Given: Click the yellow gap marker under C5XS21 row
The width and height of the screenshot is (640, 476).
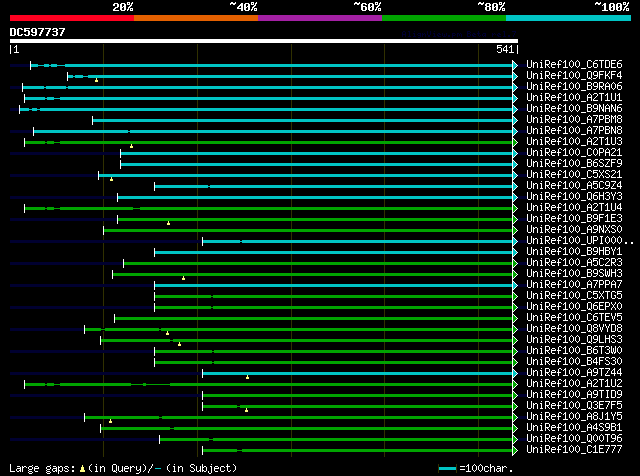Looking at the screenshot, I should tap(111, 179).
